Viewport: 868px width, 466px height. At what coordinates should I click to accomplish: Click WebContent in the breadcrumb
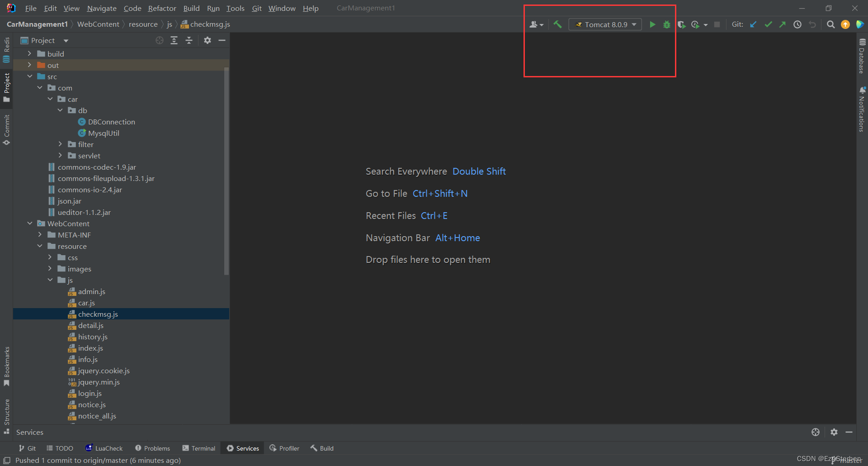(x=98, y=24)
